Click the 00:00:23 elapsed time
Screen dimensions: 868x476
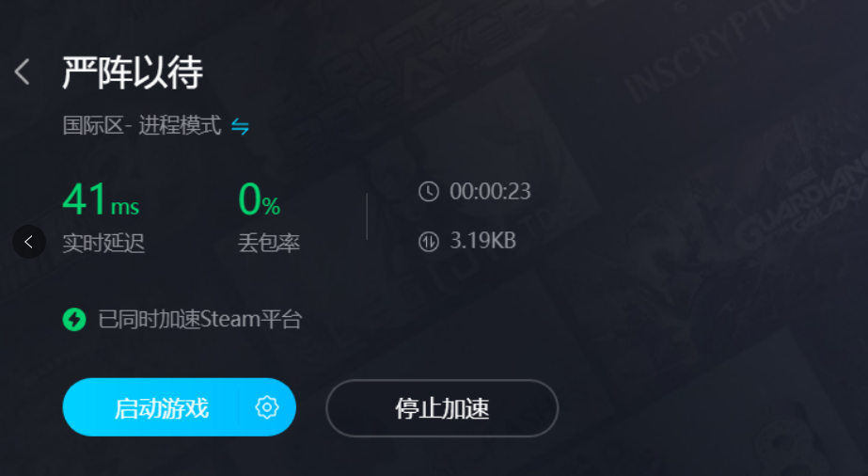pyautogui.click(x=490, y=192)
